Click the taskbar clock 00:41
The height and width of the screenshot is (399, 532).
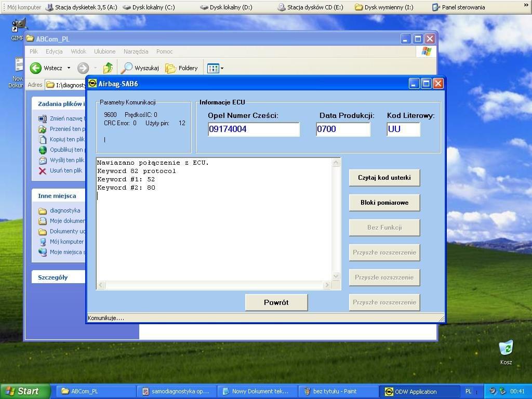coord(517,392)
